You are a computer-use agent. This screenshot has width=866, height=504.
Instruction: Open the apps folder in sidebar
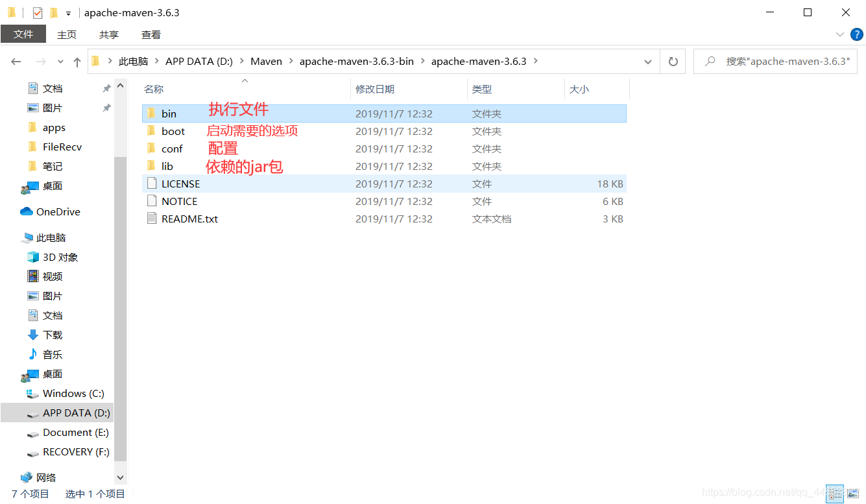54,127
